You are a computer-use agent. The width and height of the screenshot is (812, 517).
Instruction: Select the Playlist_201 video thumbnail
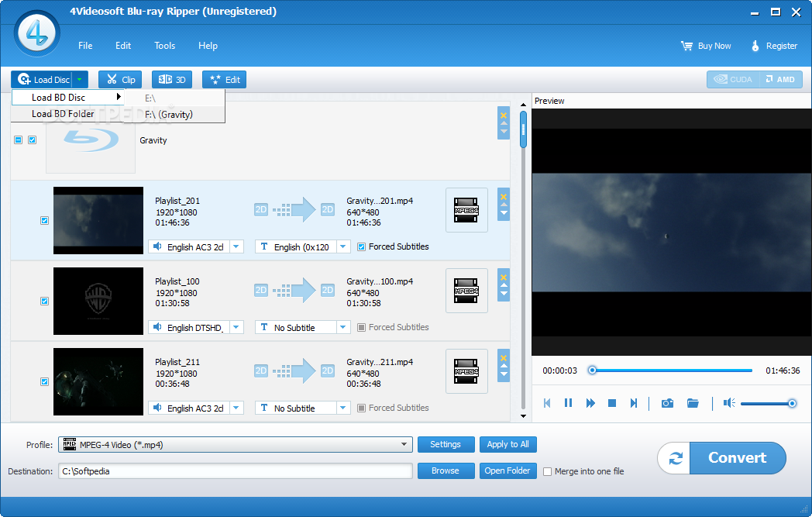pos(98,221)
